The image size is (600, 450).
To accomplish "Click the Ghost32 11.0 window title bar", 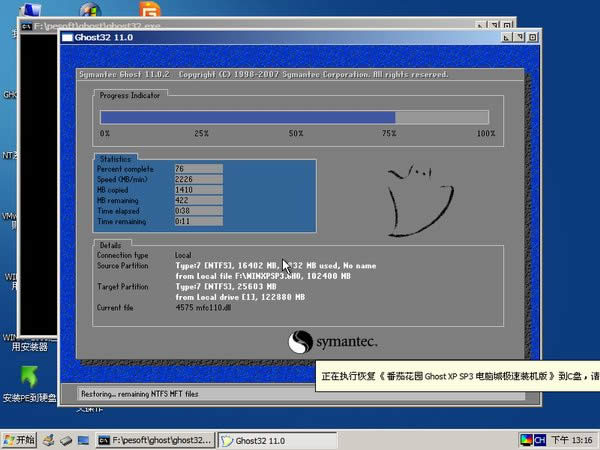I will pyautogui.click(x=280, y=38).
